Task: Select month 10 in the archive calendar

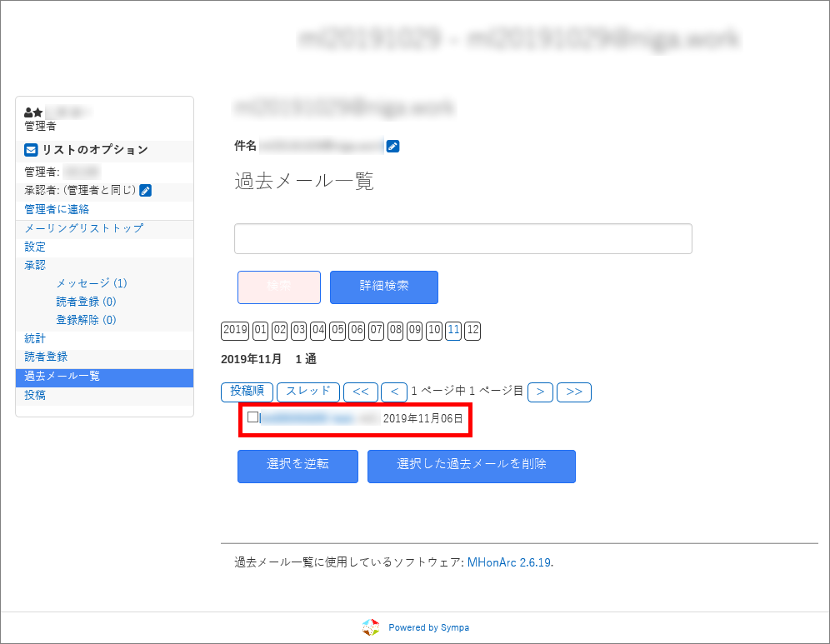Action: pos(434,331)
